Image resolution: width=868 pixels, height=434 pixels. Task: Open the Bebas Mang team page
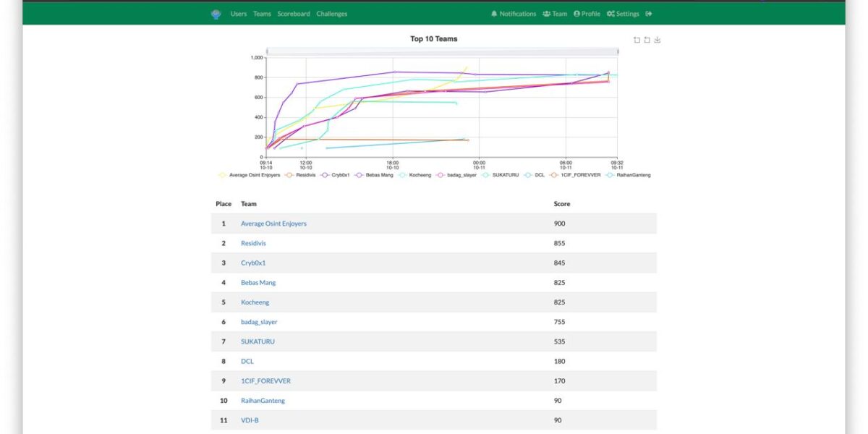pyautogui.click(x=258, y=282)
